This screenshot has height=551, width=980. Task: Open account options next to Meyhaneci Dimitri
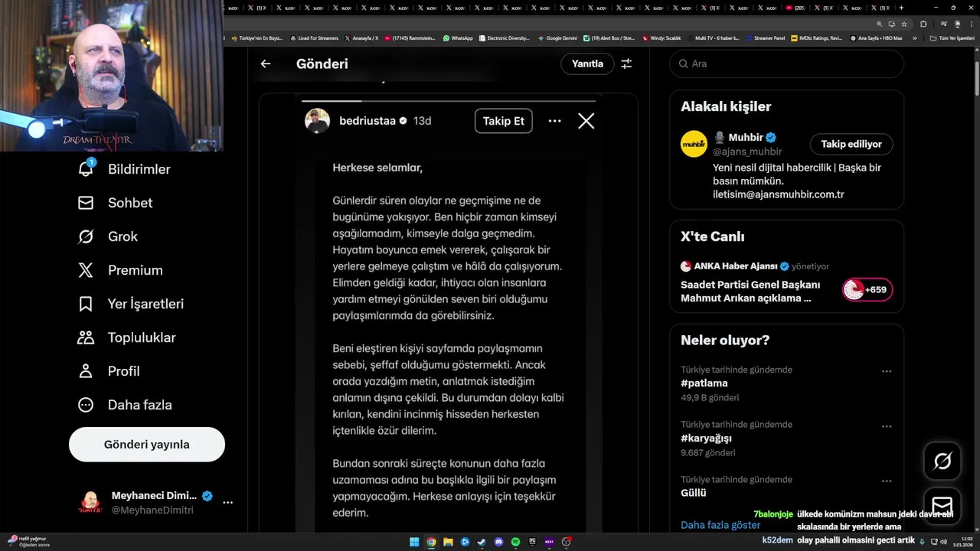tap(227, 503)
